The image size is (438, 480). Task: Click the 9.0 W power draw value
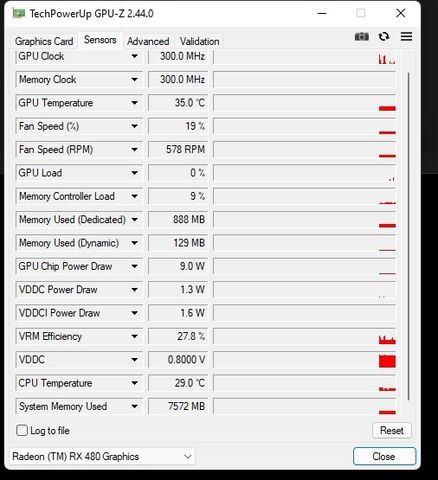(x=178, y=266)
